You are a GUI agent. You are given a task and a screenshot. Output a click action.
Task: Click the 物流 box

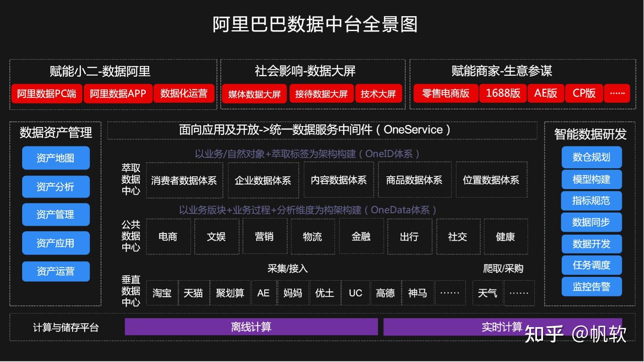point(313,237)
